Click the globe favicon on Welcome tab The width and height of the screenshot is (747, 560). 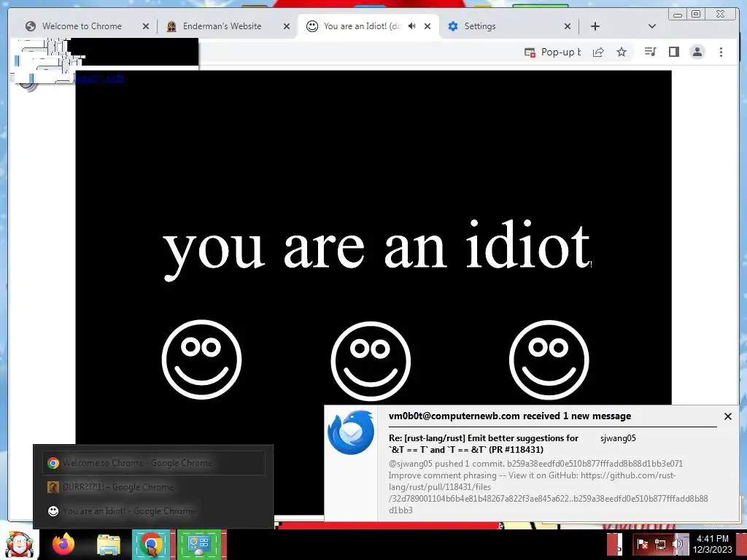point(31,26)
